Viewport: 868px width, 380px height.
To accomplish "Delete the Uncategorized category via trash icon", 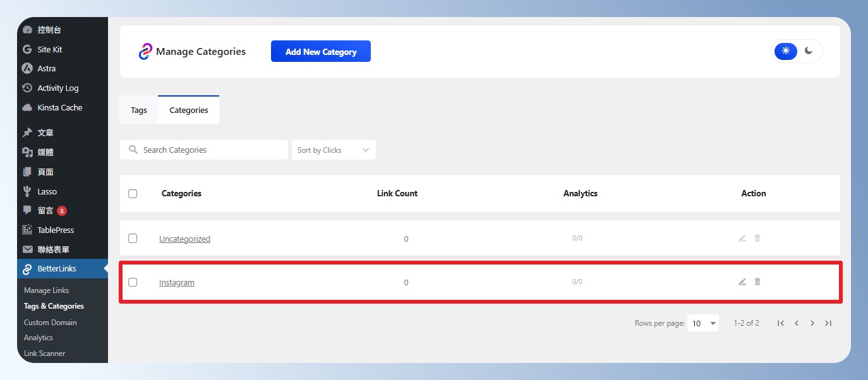I will click(x=757, y=238).
